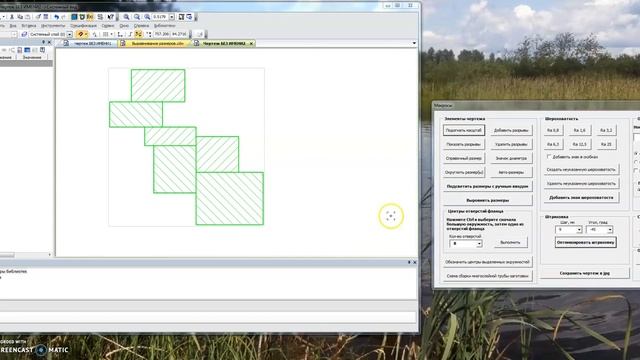This screenshot has width=640, height=360.
Task: Click the middle magnifier zoom-in icon
Action: tap(137, 17)
